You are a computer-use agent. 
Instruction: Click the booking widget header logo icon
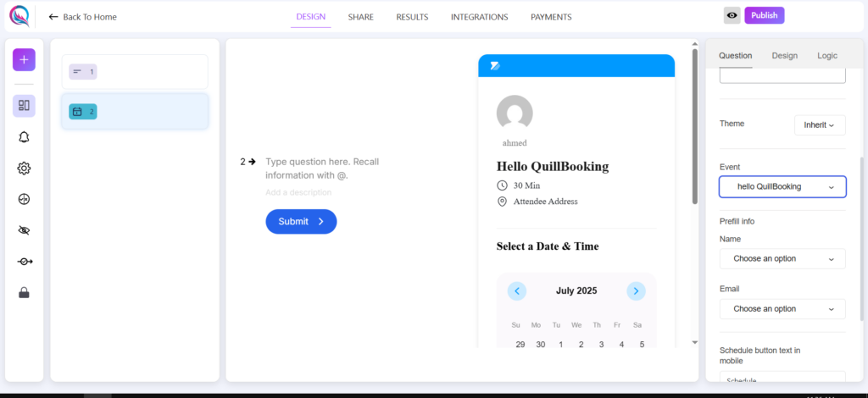(495, 66)
